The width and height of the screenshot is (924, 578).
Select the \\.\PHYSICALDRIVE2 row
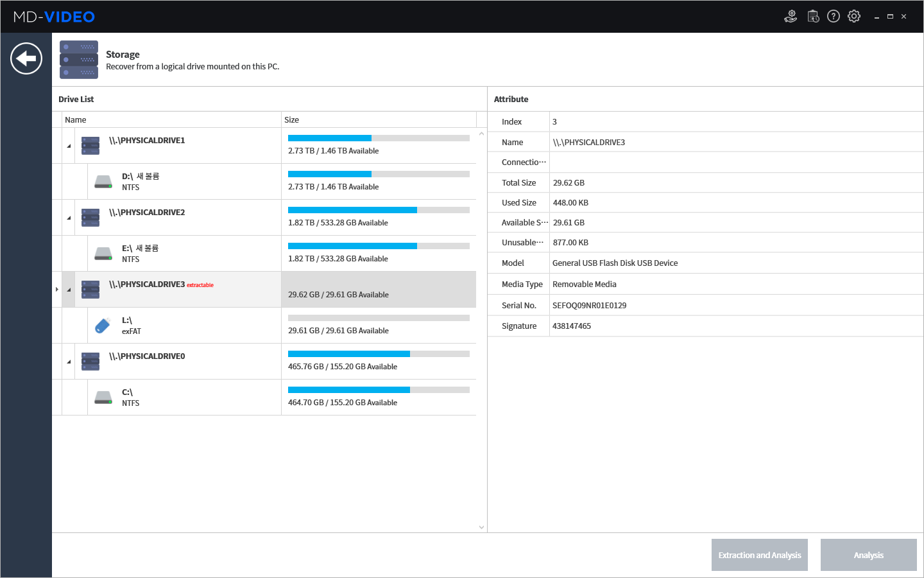(264, 218)
